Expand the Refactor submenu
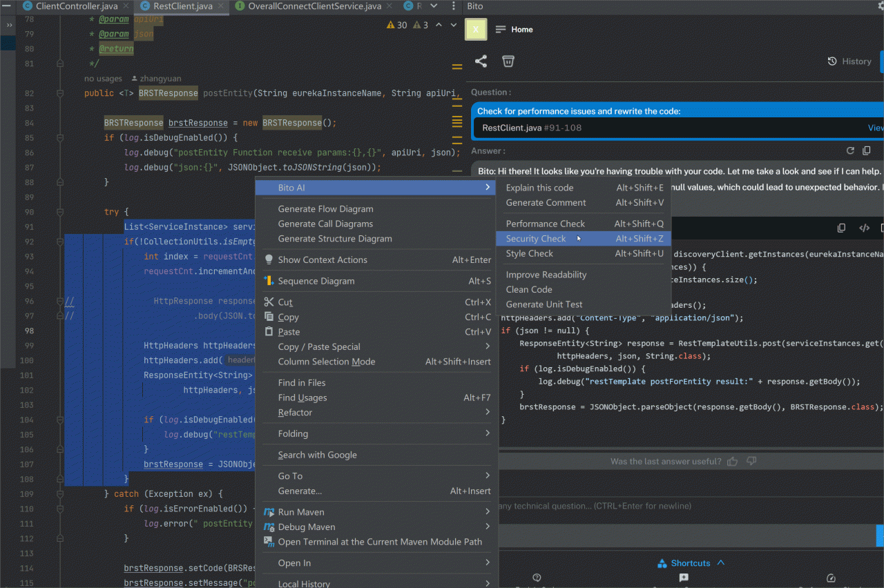This screenshot has height=588, width=884. [x=376, y=413]
